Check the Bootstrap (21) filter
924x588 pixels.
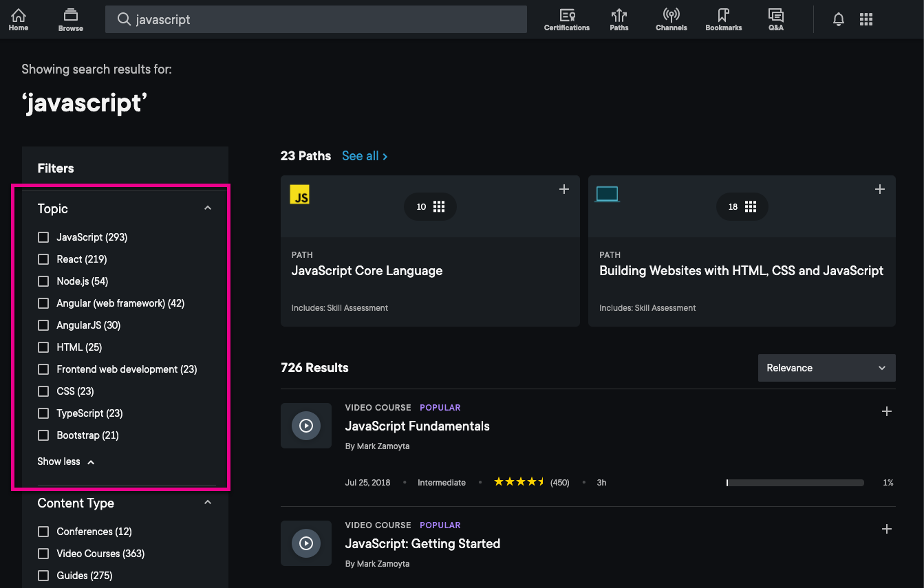(x=43, y=435)
